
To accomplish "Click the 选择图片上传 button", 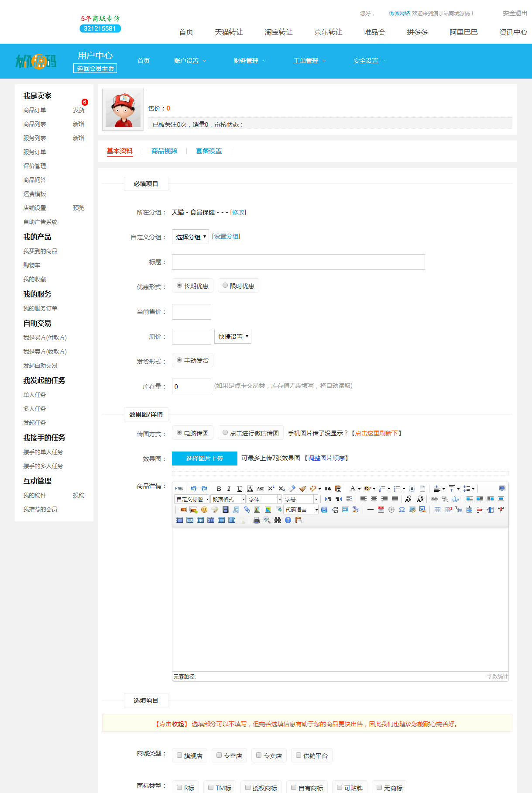I will point(204,459).
